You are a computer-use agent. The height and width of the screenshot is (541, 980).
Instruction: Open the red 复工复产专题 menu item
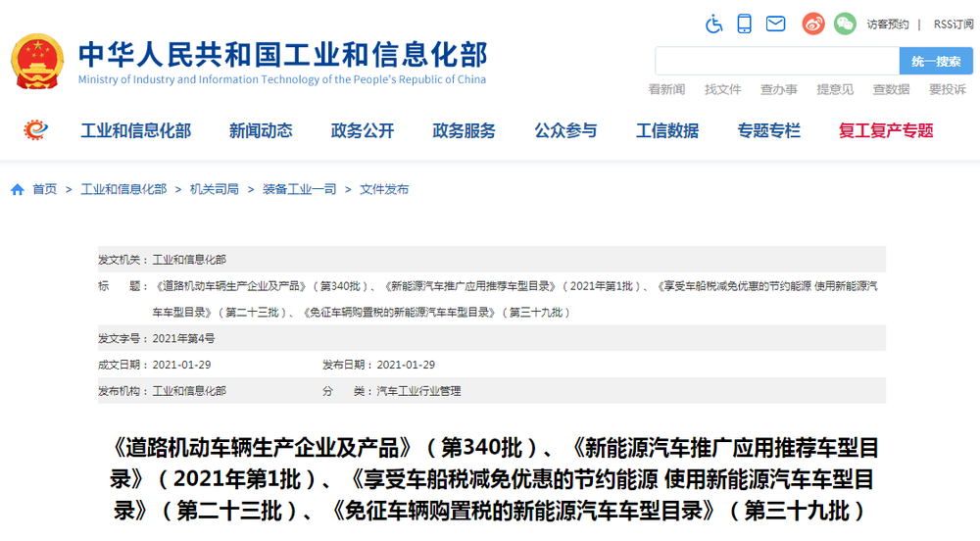pos(886,130)
